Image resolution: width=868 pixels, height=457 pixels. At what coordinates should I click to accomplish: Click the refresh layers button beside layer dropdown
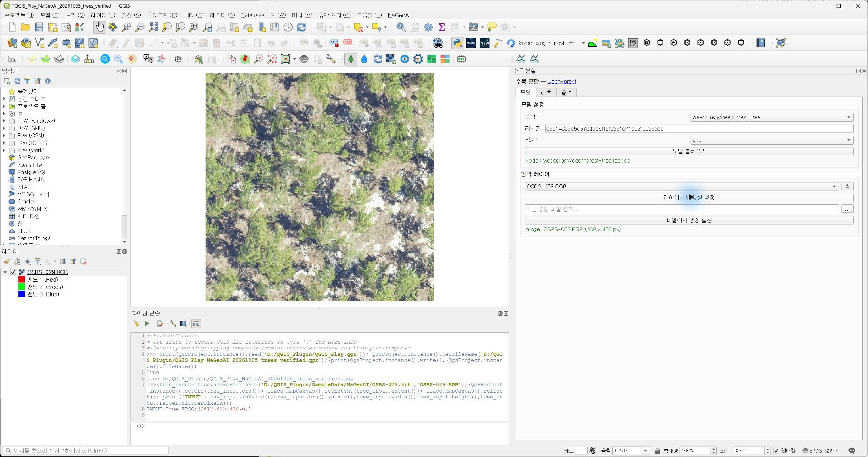(847, 186)
